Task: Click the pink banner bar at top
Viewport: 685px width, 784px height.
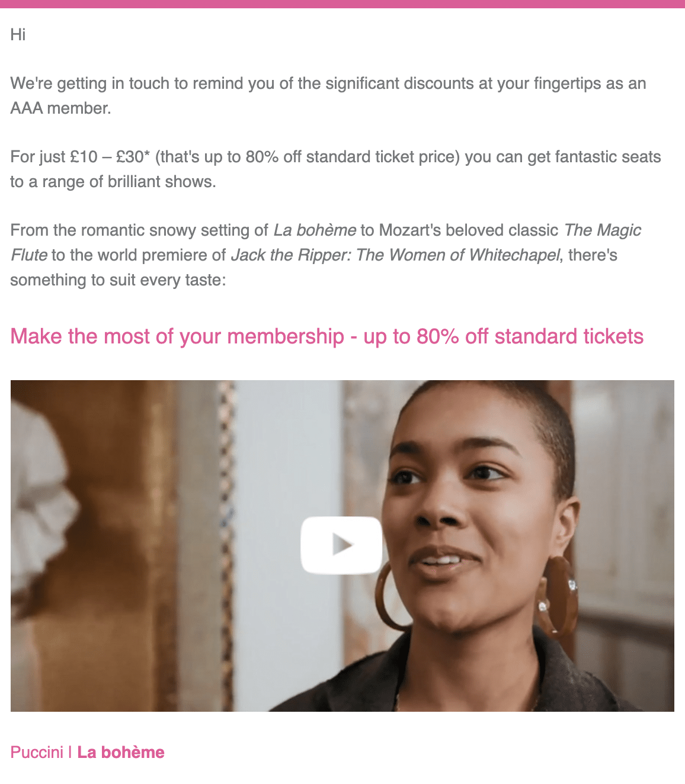Action: (x=342, y=4)
